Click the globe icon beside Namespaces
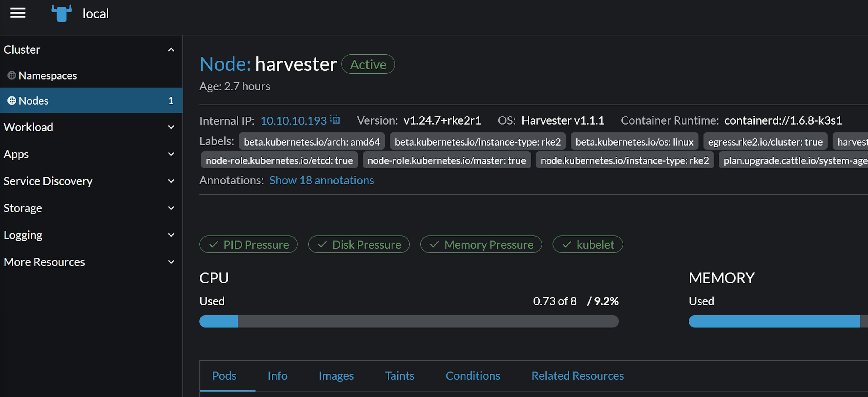Viewport: 868px width, 397px height. [x=12, y=75]
